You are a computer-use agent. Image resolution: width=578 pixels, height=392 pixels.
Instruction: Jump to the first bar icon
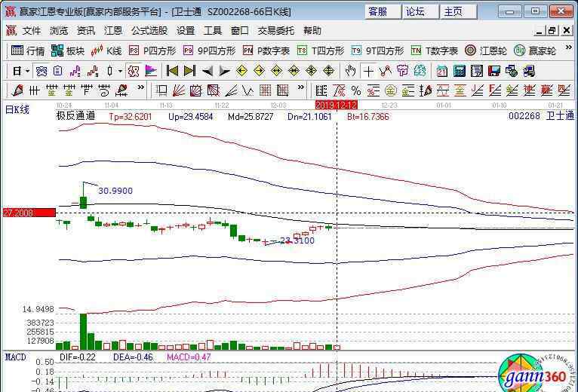pyautogui.click(x=172, y=71)
